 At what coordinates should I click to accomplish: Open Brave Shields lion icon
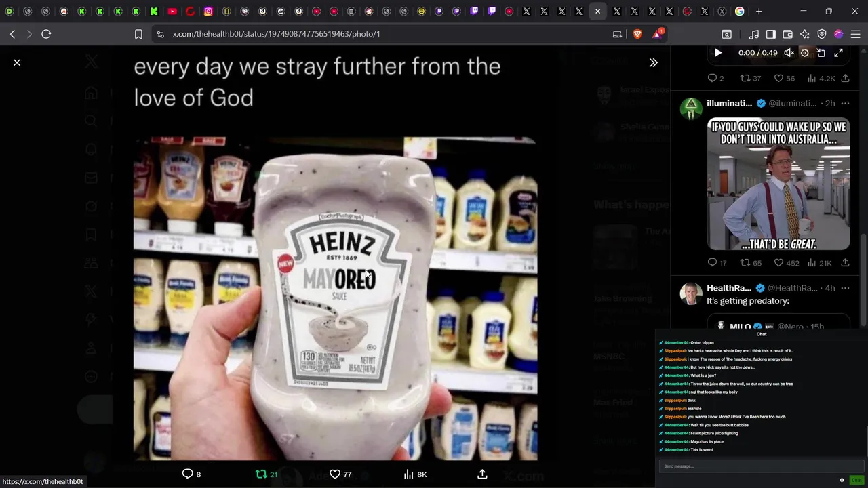pyautogui.click(x=637, y=34)
